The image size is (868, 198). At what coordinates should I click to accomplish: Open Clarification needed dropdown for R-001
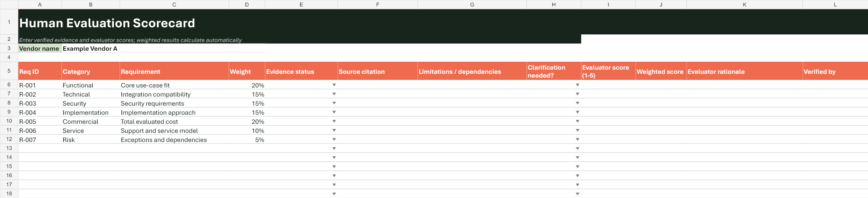[x=577, y=85]
